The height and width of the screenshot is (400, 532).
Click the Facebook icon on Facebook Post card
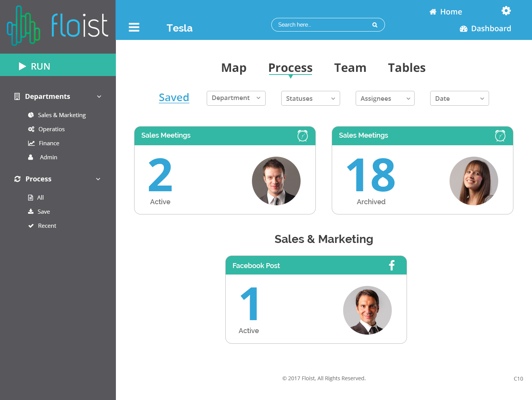pos(392,265)
